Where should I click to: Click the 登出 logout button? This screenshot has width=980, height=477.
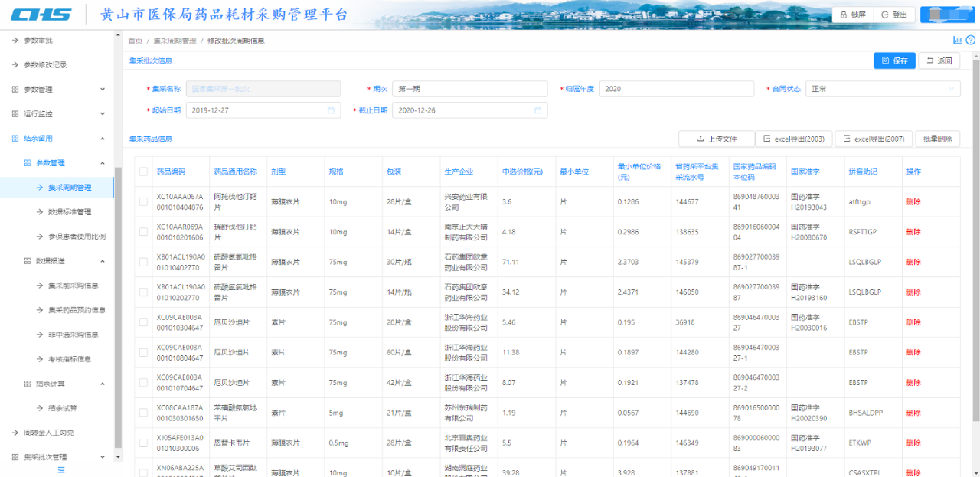pos(894,15)
